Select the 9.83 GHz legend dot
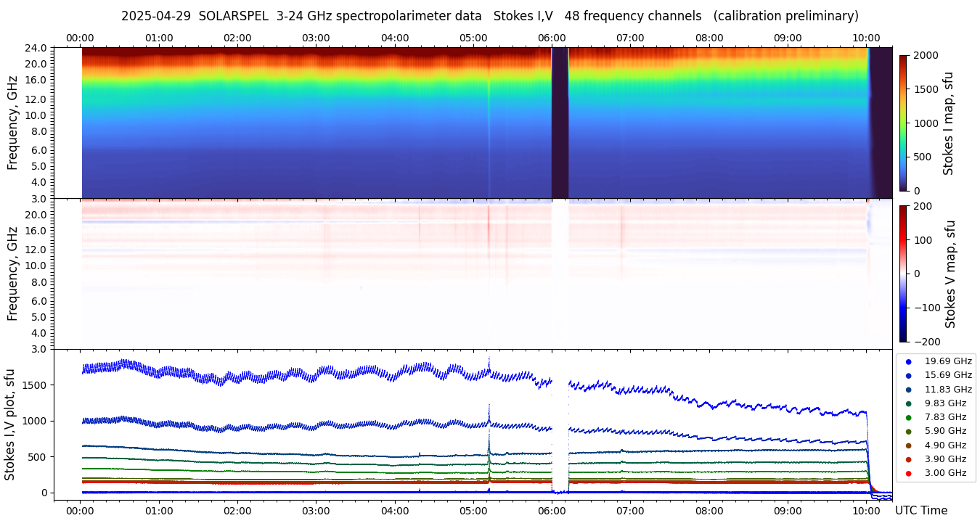Screen dimensions: 980x526 point(908,403)
